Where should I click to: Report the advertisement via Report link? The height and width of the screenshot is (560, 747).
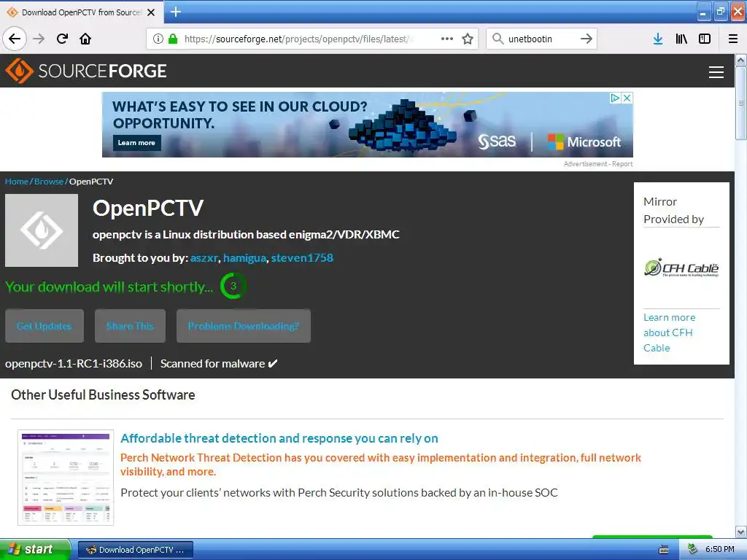pos(622,164)
